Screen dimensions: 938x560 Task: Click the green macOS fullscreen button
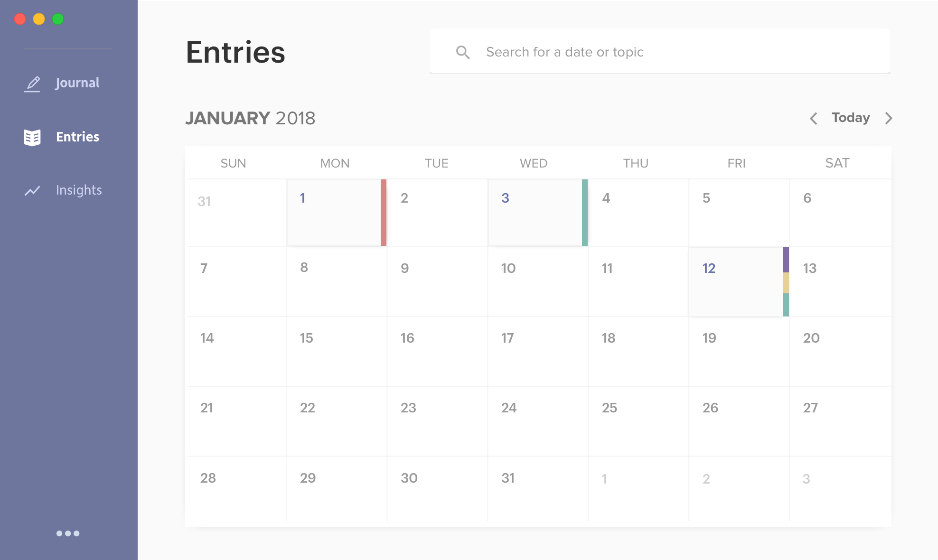(58, 19)
